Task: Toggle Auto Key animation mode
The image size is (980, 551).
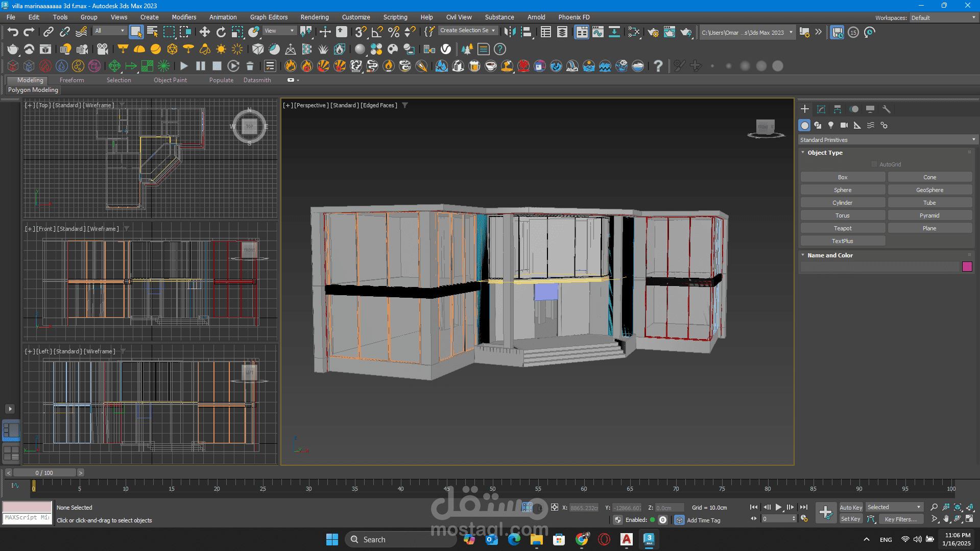Action: [851, 507]
